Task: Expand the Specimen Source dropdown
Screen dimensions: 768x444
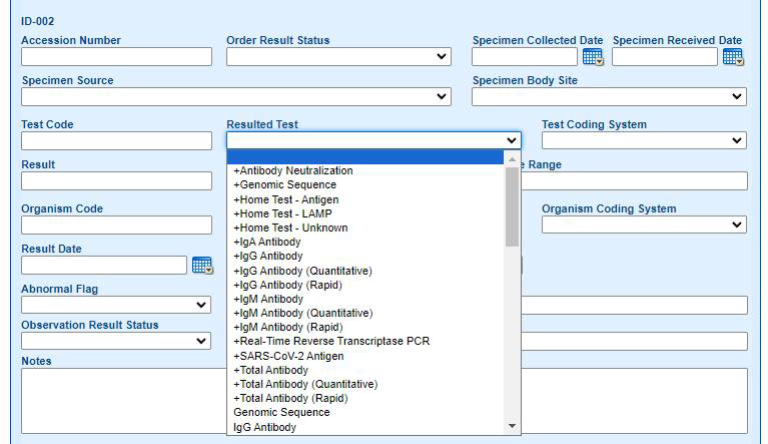Action: tap(236, 97)
